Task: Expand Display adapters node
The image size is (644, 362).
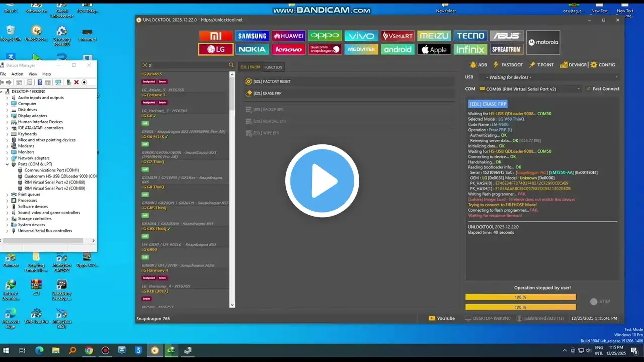Action: [7, 116]
